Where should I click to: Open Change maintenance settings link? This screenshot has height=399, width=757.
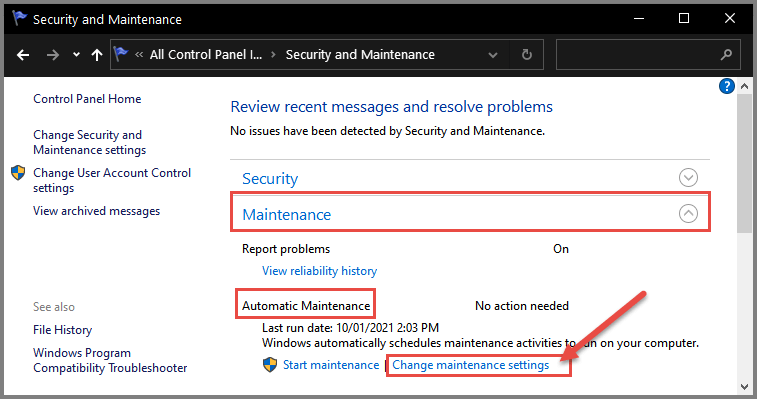tap(470, 365)
